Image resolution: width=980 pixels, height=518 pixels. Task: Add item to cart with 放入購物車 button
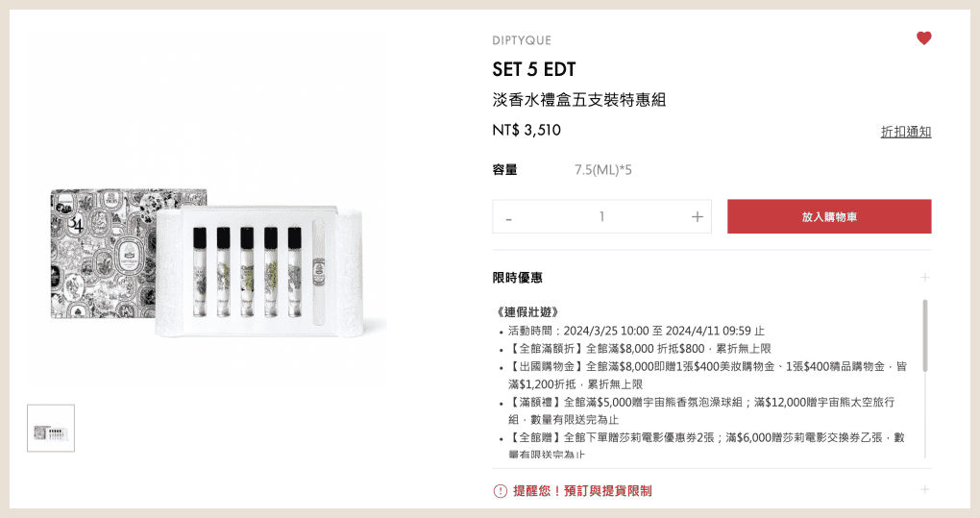click(829, 217)
